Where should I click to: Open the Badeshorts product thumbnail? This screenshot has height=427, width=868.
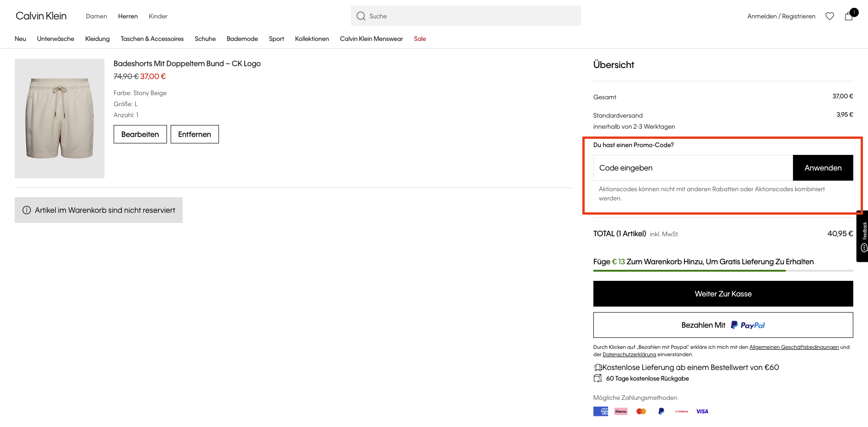point(60,119)
